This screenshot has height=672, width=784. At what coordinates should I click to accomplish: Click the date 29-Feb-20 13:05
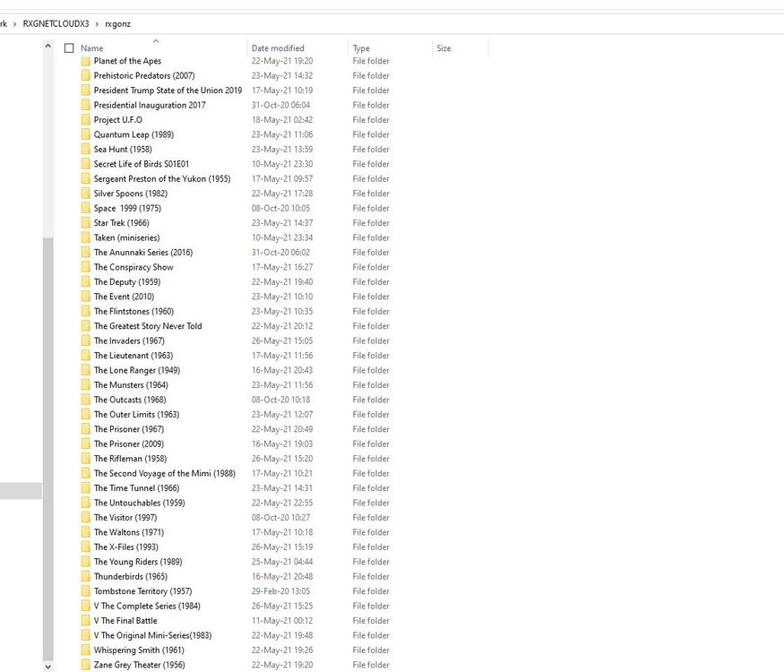click(x=280, y=591)
